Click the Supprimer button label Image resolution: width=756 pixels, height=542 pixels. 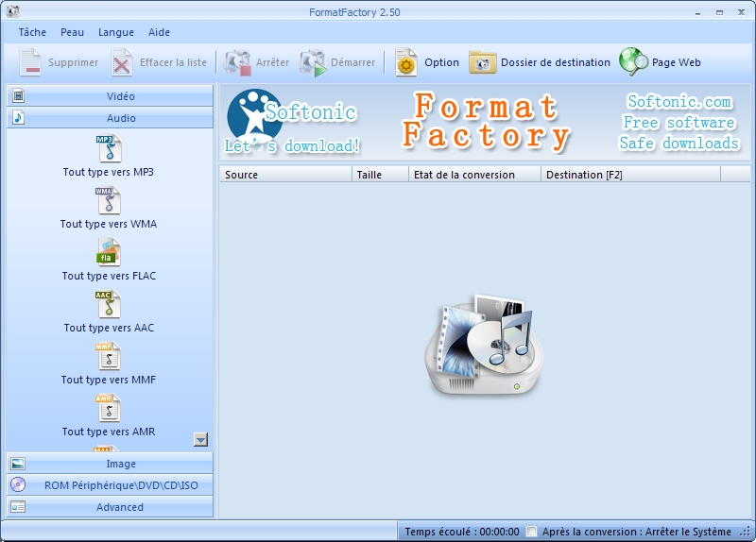[74, 62]
